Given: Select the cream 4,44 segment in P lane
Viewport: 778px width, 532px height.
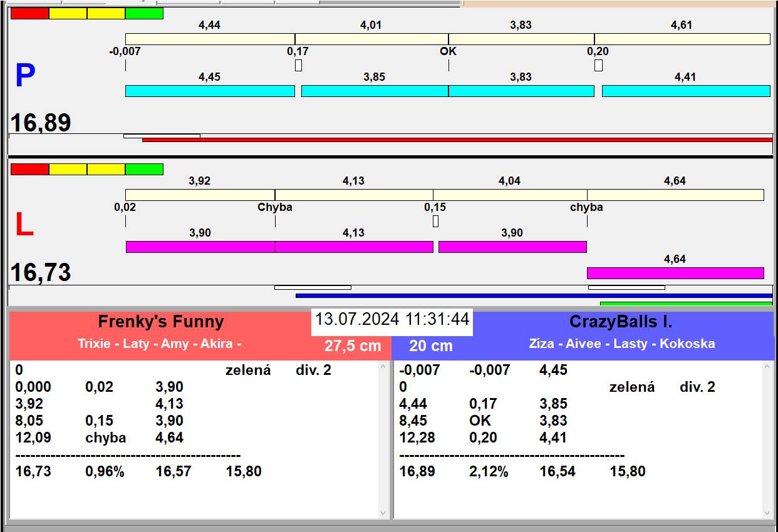Looking at the screenshot, I should [210, 39].
